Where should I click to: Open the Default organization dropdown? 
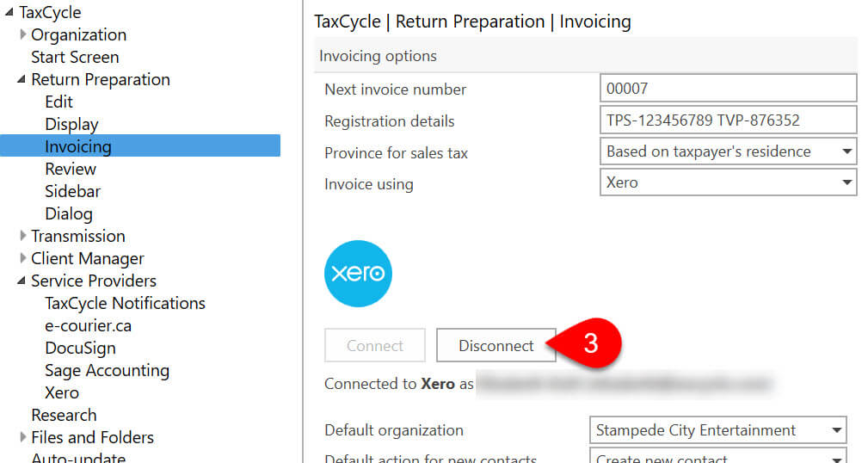pyautogui.click(x=836, y=430)
